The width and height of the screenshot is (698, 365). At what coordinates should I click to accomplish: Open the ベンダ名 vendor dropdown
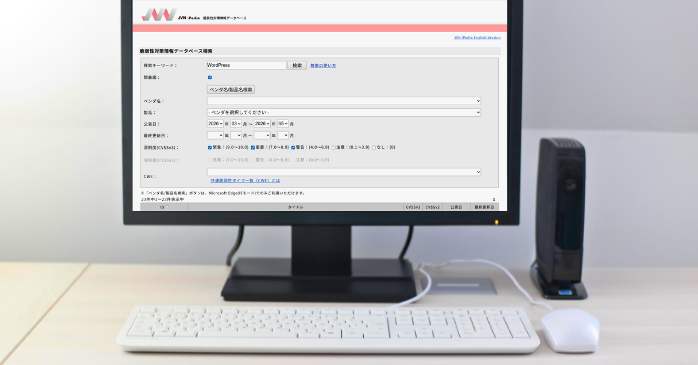coord(344,101)
